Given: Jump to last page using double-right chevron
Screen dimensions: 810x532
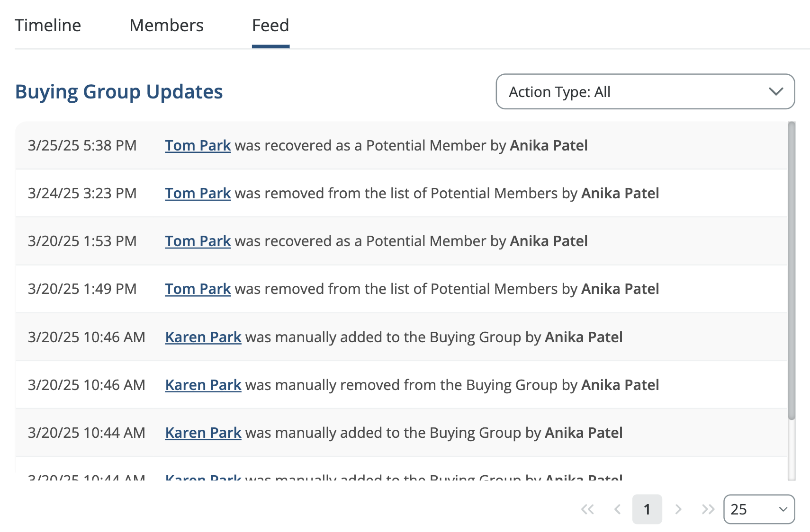Looking at the screenshot, I should coord(708,509).
